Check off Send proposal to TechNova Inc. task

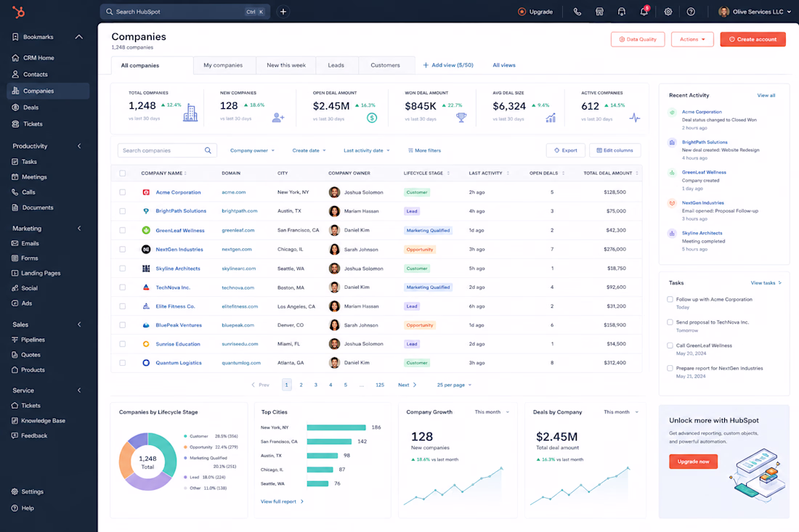[x=670, y=322]
